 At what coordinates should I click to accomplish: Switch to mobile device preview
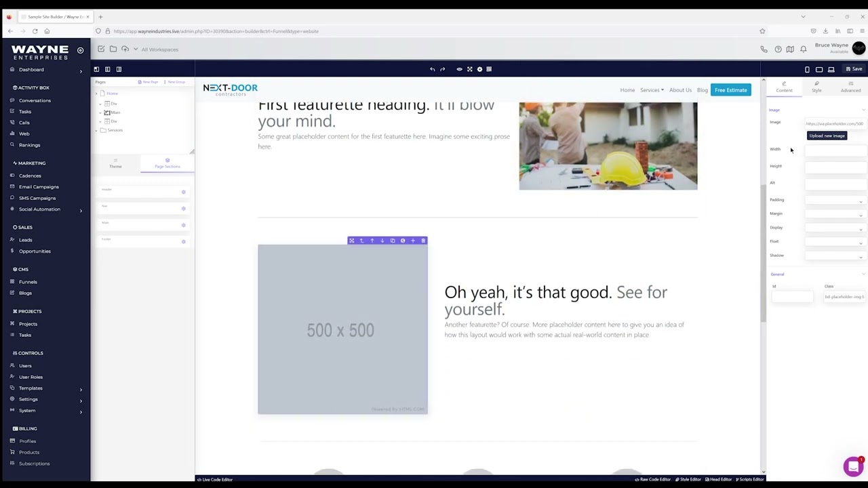(807, 69)
